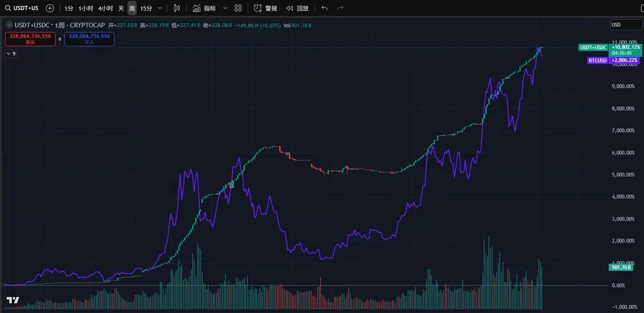Image resolution: width=644 pixels, height=313 pixels.
Task: Select the 周 weekly timeframe
Action: [132, 8]
